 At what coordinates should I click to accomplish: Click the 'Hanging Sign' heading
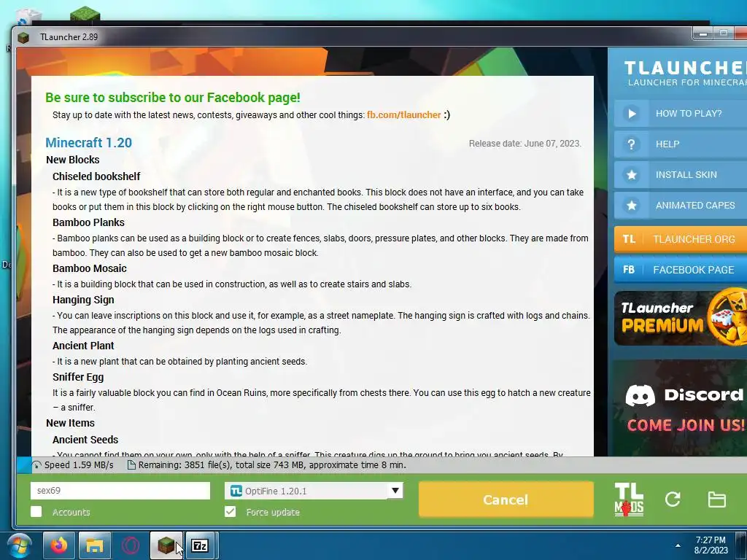(x=83, y=300)
